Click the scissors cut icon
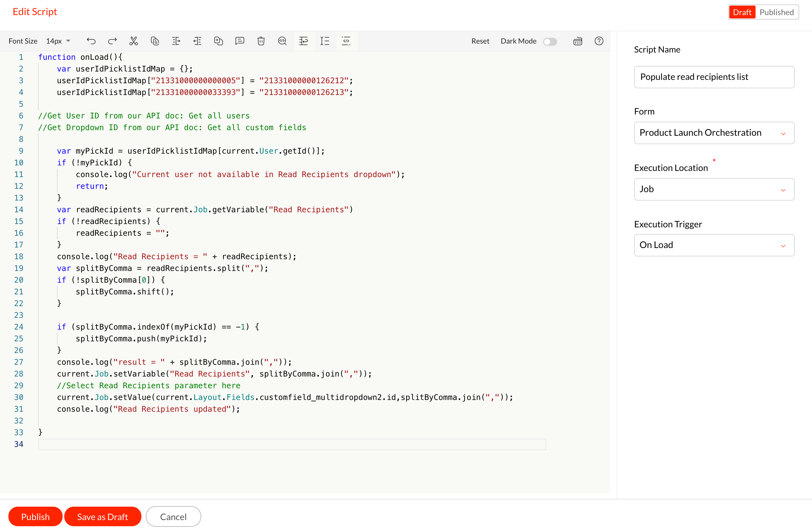Image resolution: width=812 pixels, height=529 pixels. click(x=133, y=41)
